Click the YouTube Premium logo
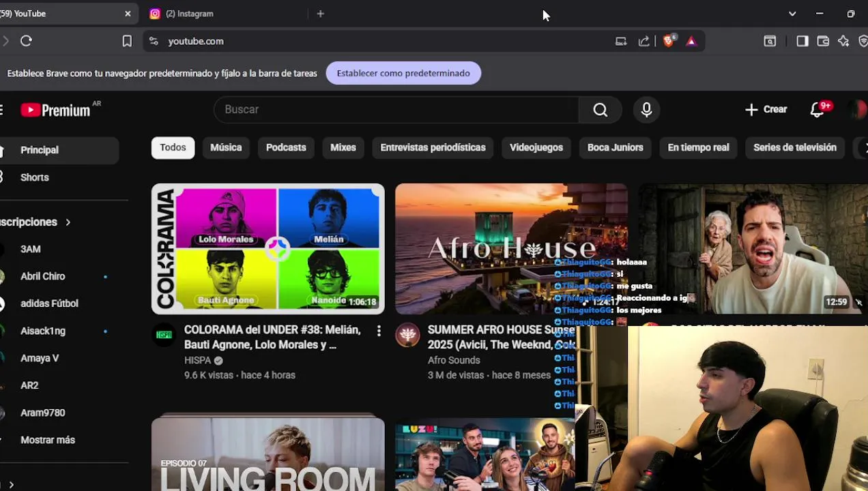868x491 pixels. pos(56,110)
